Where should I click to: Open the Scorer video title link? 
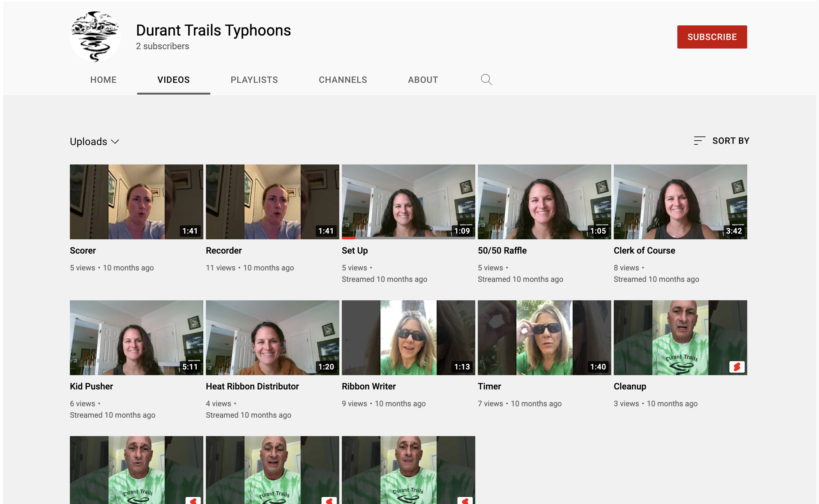coord(83,250)
